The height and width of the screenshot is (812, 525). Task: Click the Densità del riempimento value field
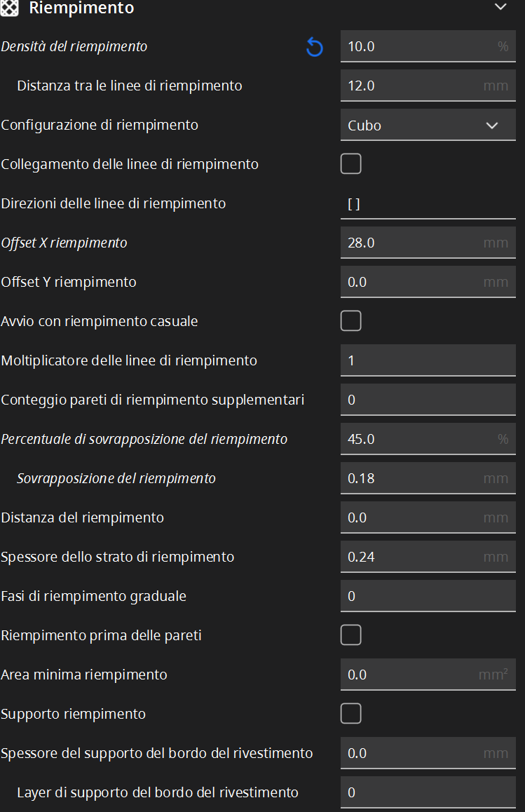tap(428, 46)
